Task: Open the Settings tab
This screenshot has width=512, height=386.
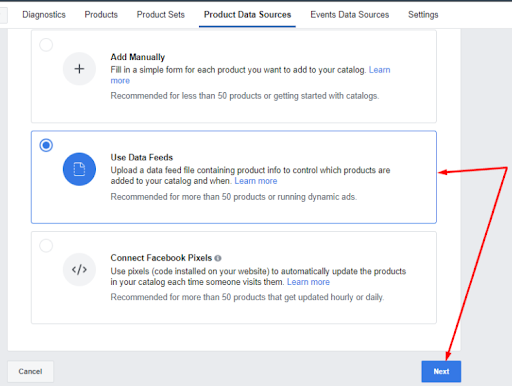Action: pyautogui.click(x=423, y=15)
